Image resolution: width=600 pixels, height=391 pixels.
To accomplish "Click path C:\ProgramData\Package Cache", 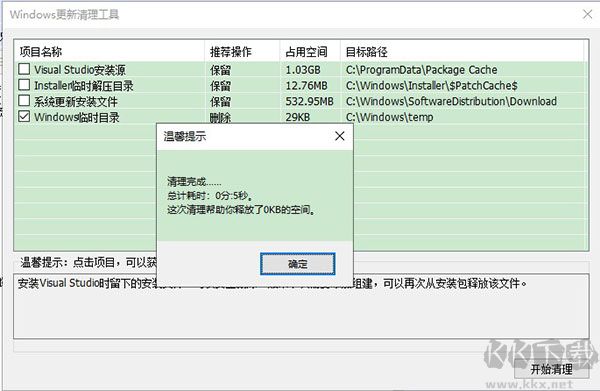I will (x=421, y=70).
